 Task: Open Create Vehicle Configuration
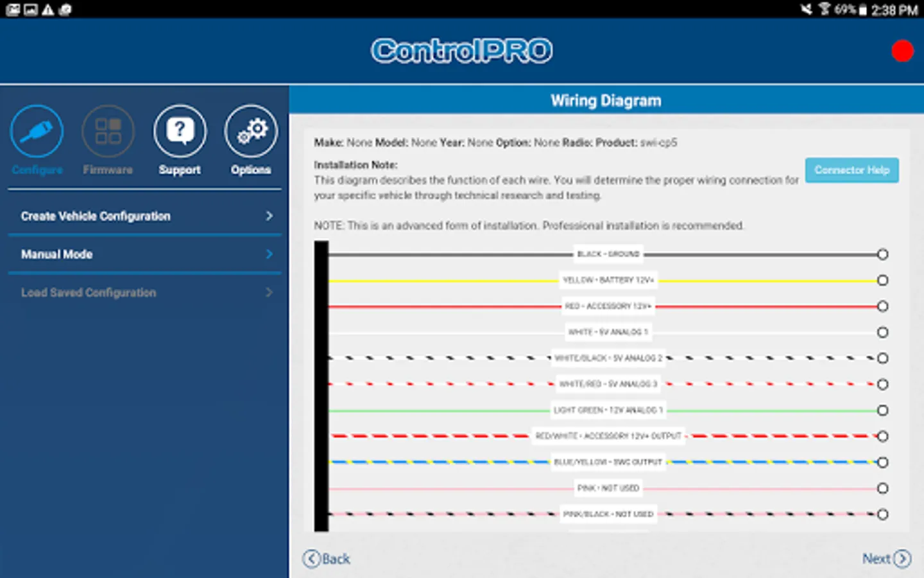(144, 216)
